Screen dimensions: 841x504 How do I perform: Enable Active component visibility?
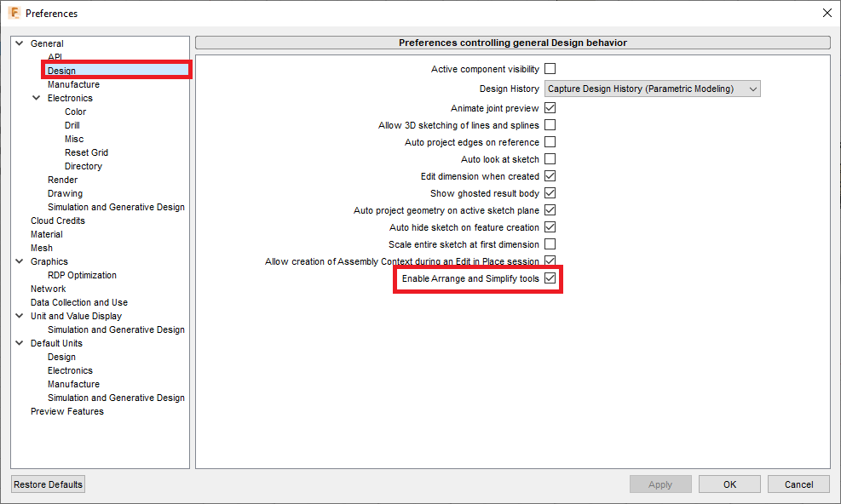(x=550, y=69)
